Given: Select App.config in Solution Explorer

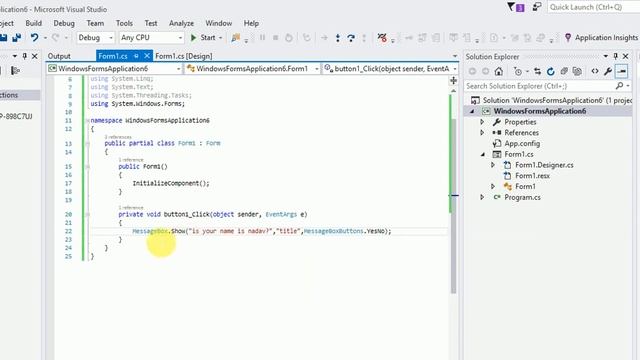Looking at the screenshot, I should pyautogui.click(x=522, y=143).
